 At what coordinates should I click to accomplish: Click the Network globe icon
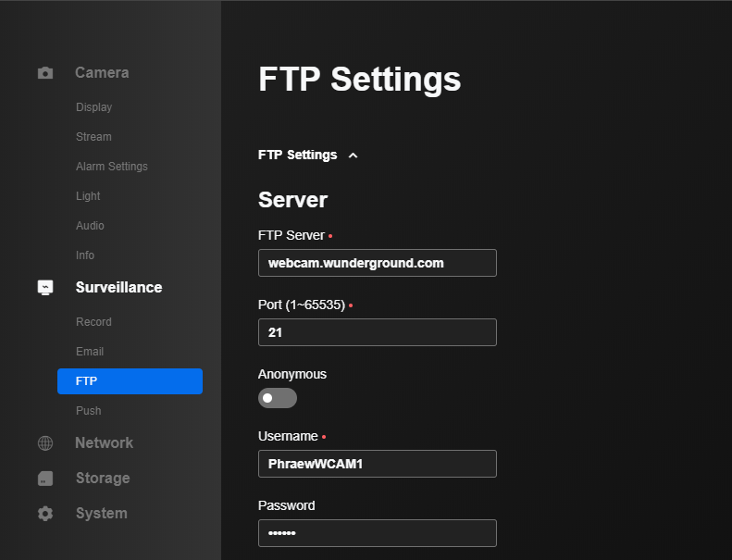pyautogui.click(x=45, y=443)
